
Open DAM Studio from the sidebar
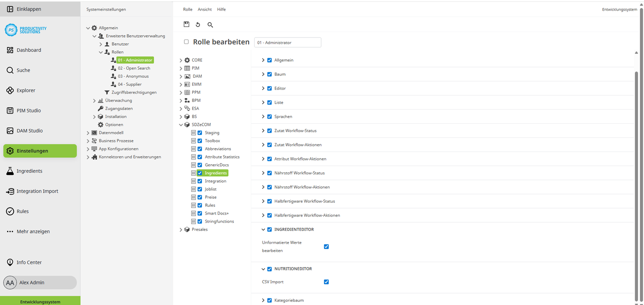(29, 131)
